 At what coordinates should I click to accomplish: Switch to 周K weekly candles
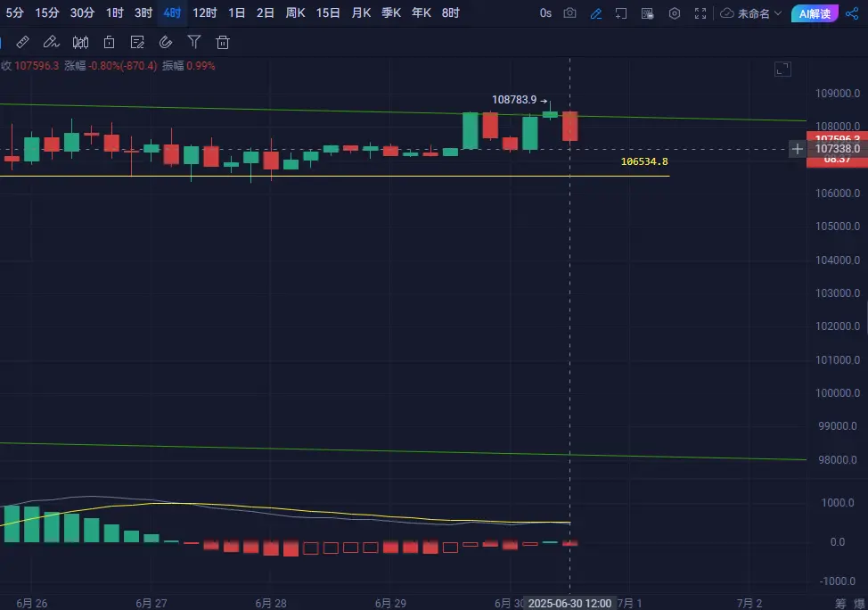tap(296, 12)
